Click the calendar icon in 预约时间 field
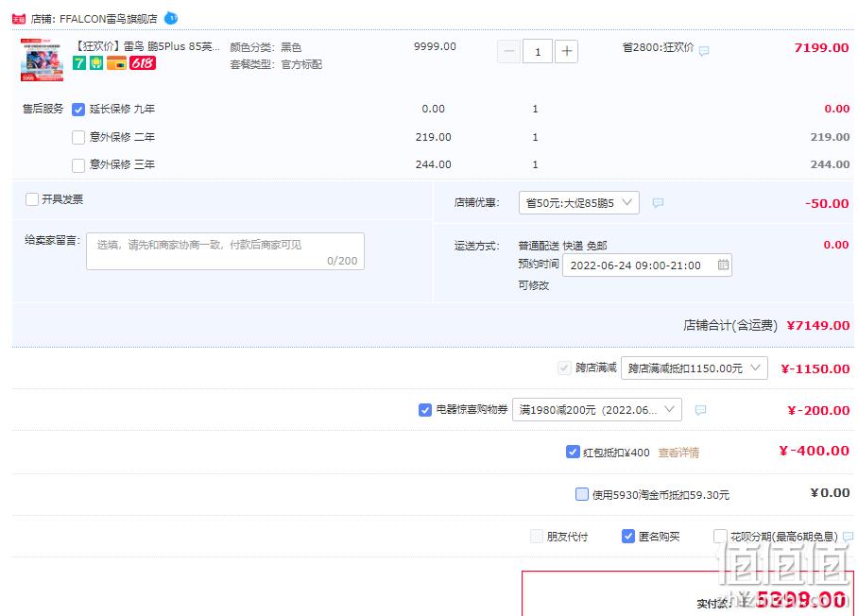Viewport: 858px width, 616px height. coord(723,265)
